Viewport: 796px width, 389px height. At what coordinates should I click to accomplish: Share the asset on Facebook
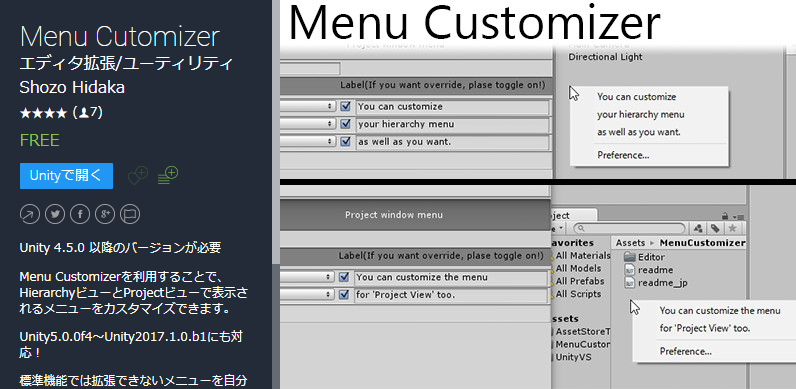pos(80,214)
